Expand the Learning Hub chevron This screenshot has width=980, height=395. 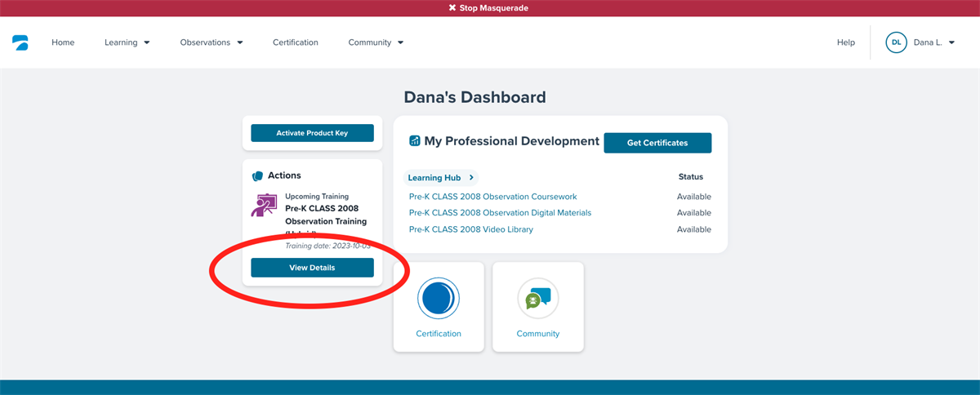[x=472, y=177]
